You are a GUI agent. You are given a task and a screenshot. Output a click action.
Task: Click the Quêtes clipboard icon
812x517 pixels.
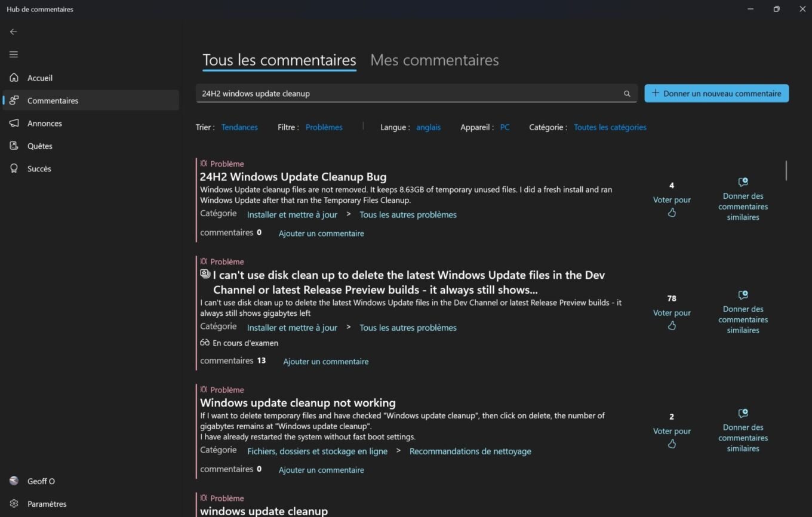[14, 146]
